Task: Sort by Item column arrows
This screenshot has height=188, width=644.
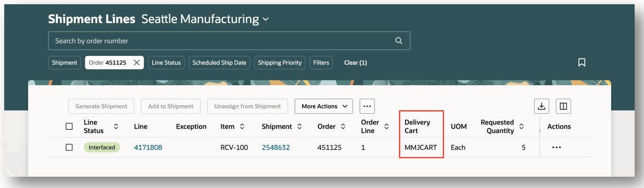Action: 242,126
